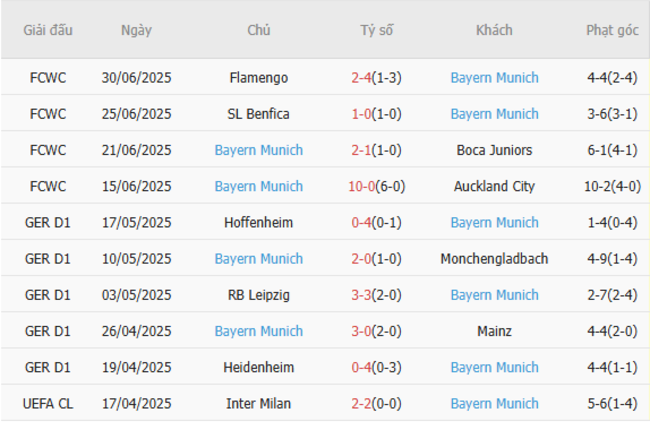Viewport: 650px width, 430px height.
Task: Open the SL Benfica team link
Action: click(x=258, y=114)
